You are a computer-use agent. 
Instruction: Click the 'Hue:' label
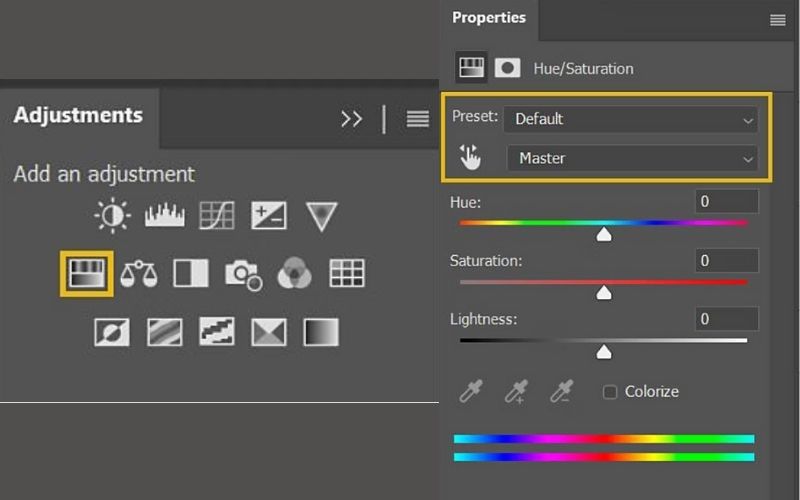pos(465,203)
